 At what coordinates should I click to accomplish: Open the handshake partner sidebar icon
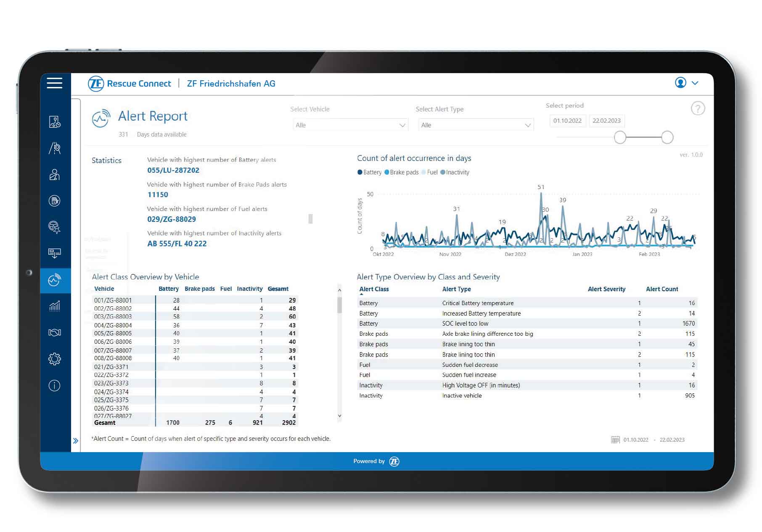click(x=55, y=332)
